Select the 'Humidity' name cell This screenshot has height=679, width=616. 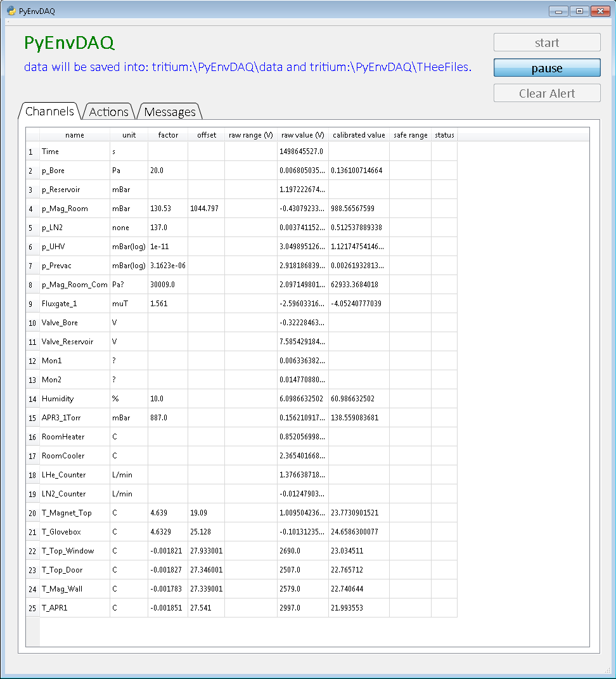[x=75, y=399]
